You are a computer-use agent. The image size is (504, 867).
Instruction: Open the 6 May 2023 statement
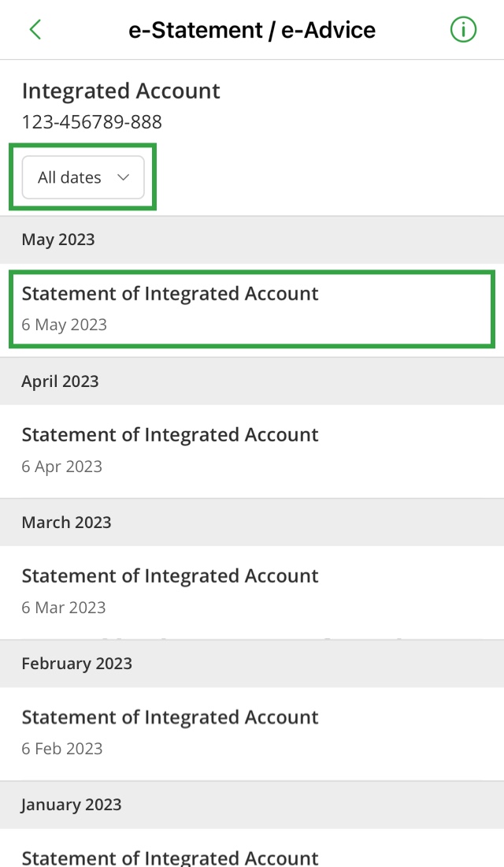(252, 309)
